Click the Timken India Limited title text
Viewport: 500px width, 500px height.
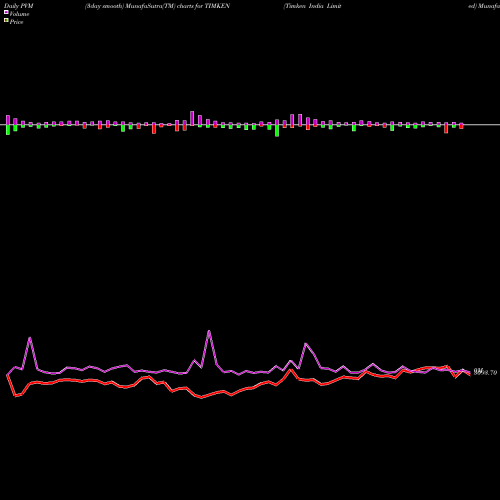(x=312, y=6)
